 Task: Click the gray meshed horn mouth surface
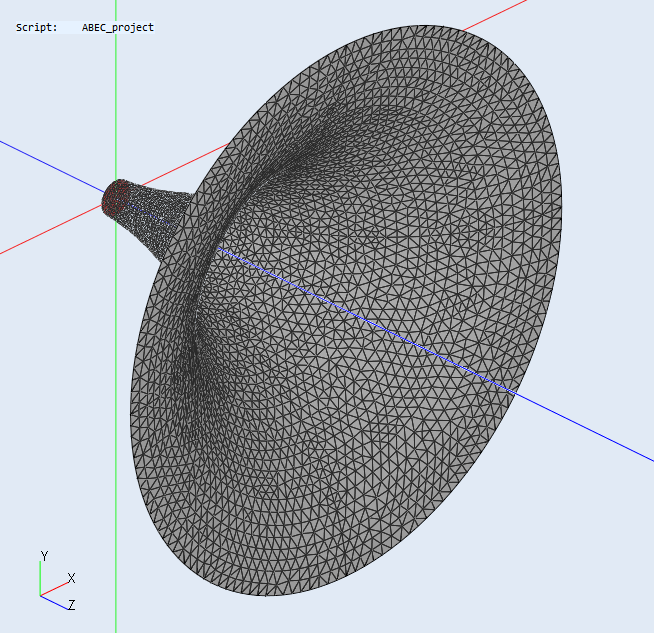pyautogui.click(x=346, y=311)
